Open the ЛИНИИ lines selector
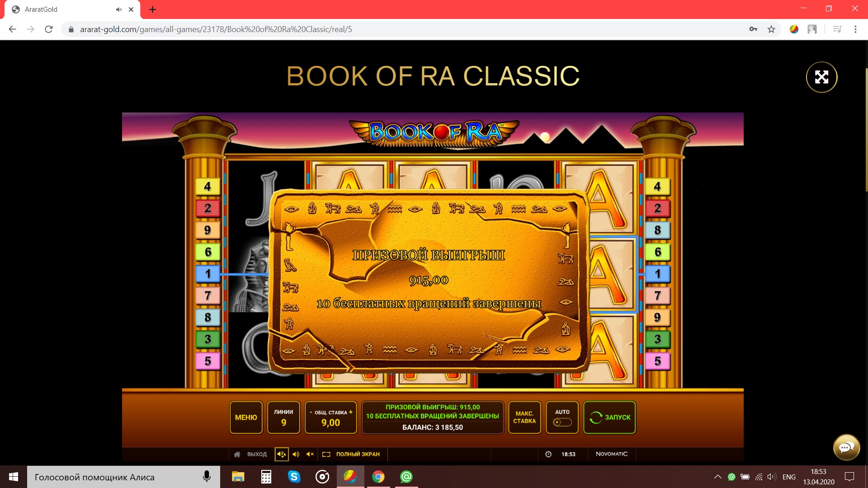Screen dimensions: 868x488 [283, 418]
